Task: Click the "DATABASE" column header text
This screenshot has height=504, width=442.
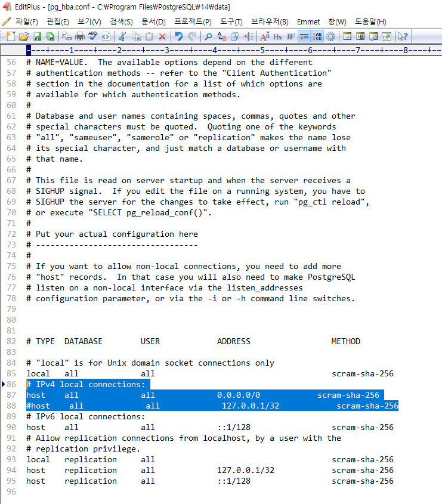Action: (x=84, y=341)
